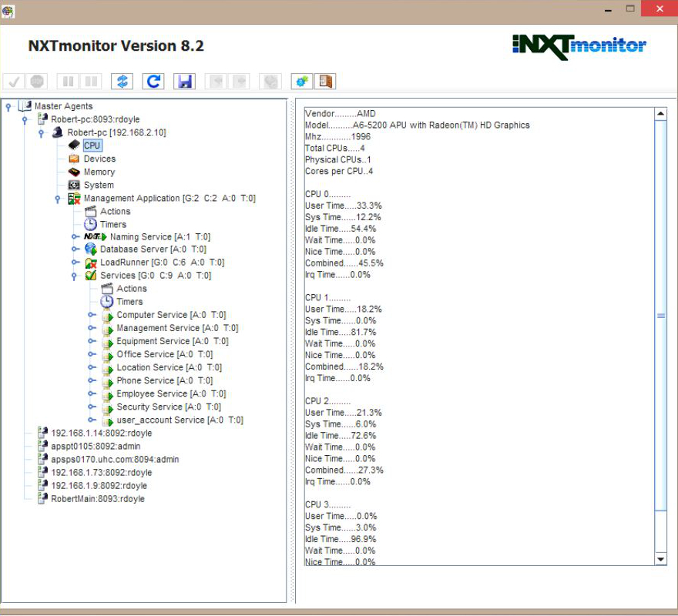Viewport: 678px width, 616px height.
Task: Collapse the Master Agents root node
Action: point(8,106)
